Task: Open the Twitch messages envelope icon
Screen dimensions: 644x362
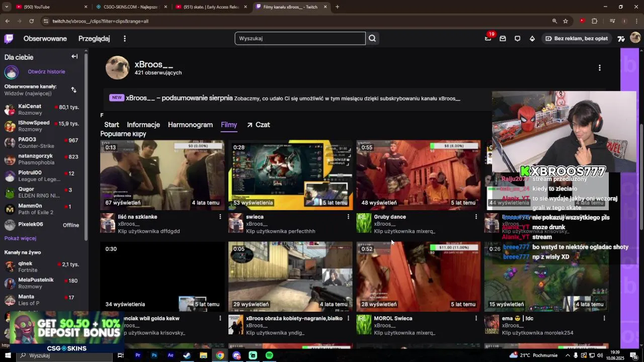Action: click(503, 38)
